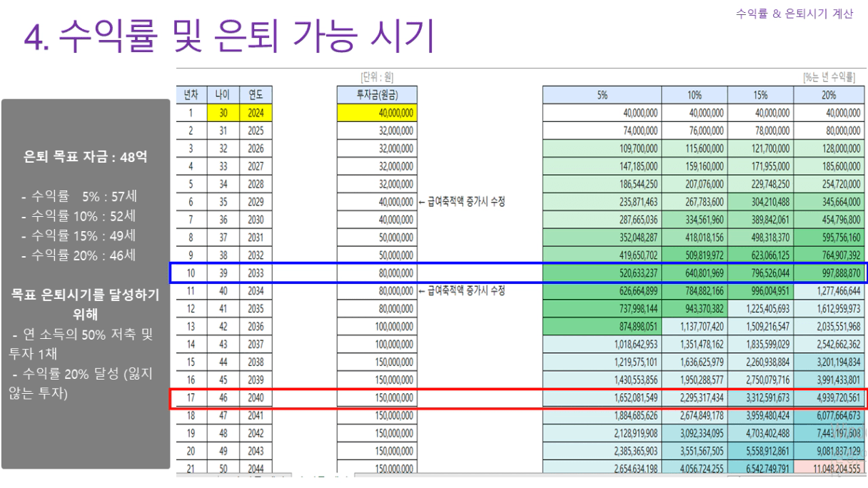The height and width of the screenshot is (488, 868).
Task: Click the 520,633,237 green cell
Action: click(602, 273)
